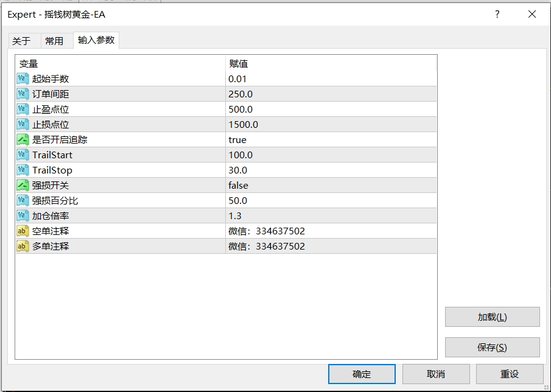Switch to the 关于 tab

pyautogui.click(x=21, y=41)
